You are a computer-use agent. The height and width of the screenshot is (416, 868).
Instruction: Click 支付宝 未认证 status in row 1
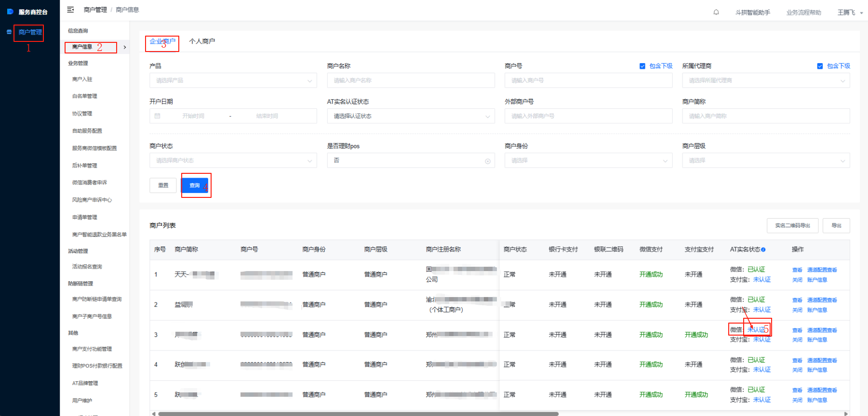[762, 280]
